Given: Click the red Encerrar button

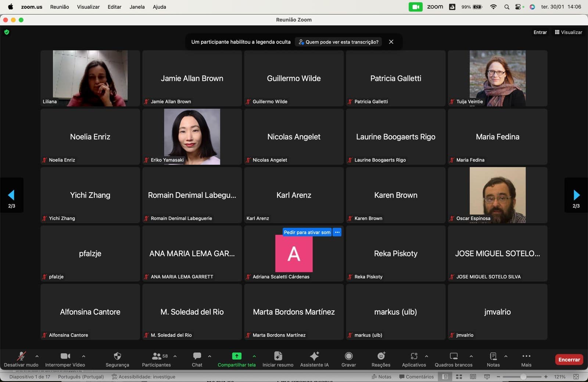Looking at the screenshot, I should (x=569, y=360).
